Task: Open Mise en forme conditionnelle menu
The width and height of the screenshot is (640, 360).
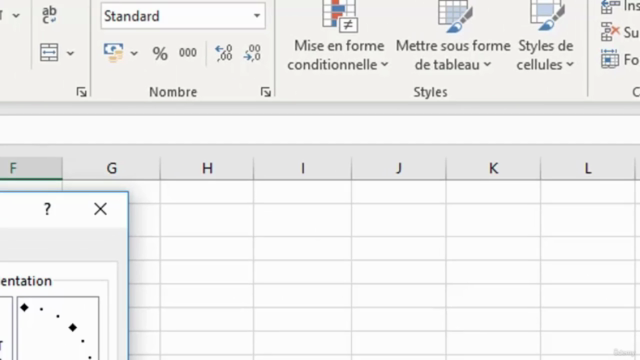Action: point(338,37)
